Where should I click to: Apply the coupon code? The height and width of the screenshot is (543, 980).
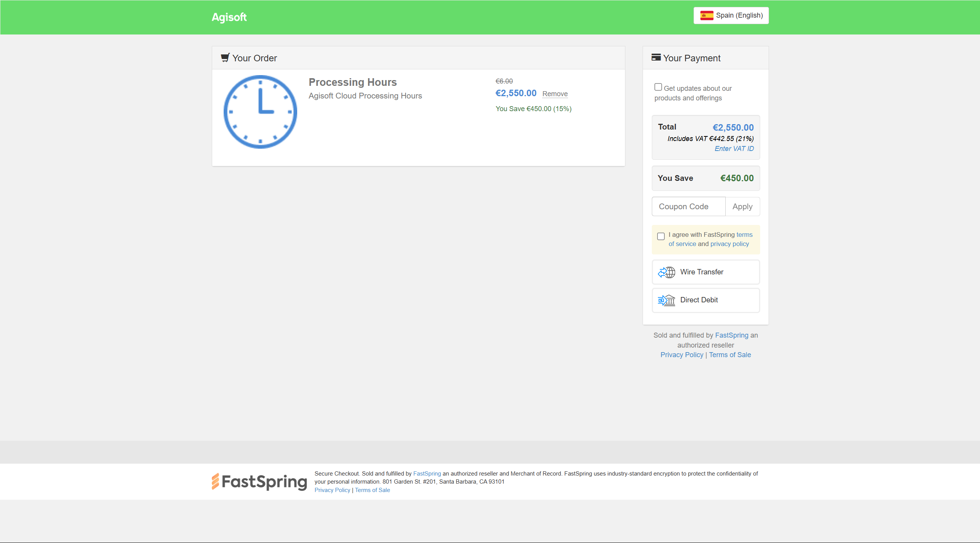tap(742, 207)
